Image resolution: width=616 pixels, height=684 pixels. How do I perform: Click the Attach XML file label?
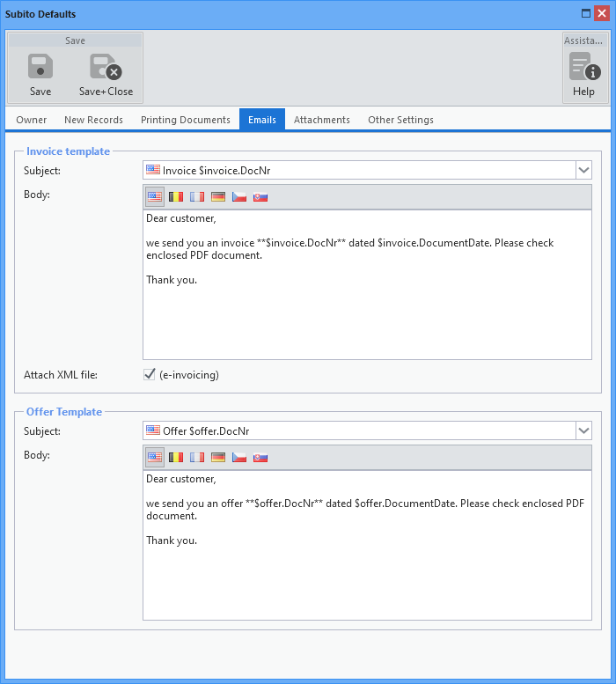[61, 375]
